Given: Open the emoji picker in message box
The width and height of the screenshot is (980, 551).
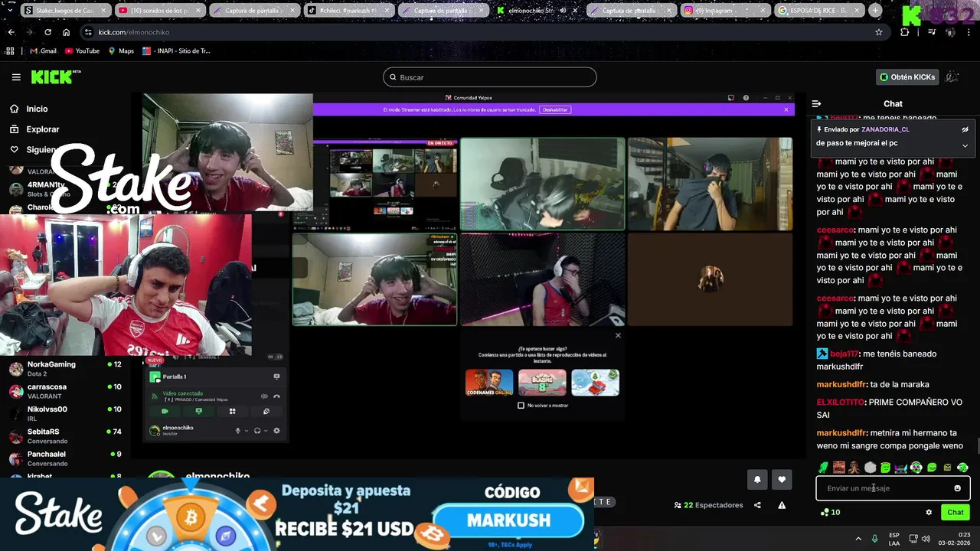Looking at the screenshot, I should (957, 488).
